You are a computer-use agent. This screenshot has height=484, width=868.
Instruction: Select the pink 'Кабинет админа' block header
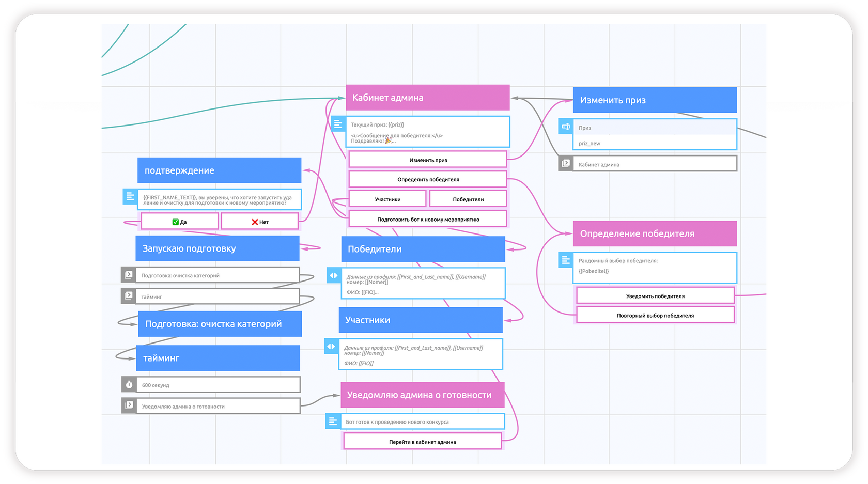pos(428,98)
